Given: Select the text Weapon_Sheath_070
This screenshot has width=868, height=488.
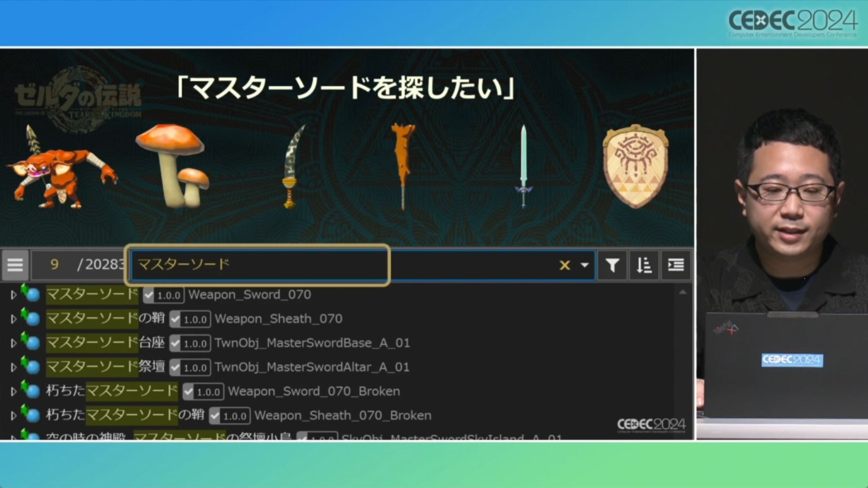Looking at the screenshot, I should pos(279,319).
